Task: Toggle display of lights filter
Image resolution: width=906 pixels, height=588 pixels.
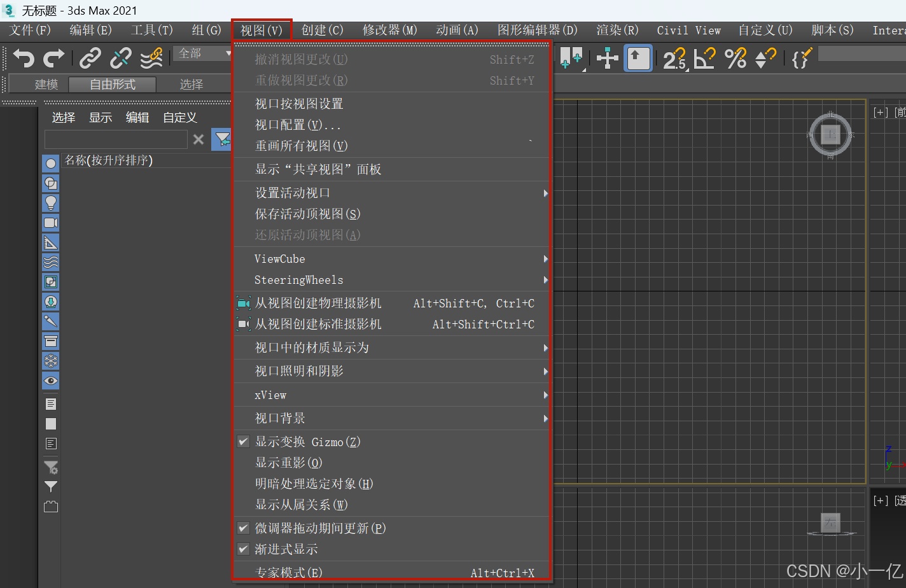Action: [51, 203]
